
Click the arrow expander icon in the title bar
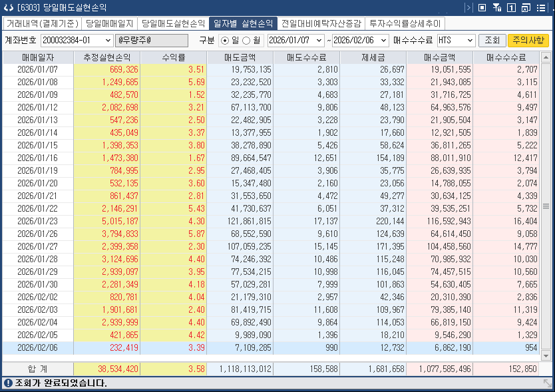tap(468, 7)
